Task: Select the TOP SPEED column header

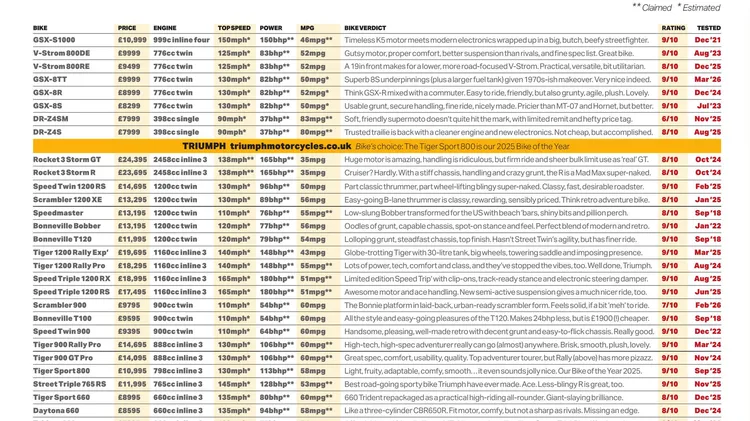Action: pyautogui.click(x=234, y=28)
